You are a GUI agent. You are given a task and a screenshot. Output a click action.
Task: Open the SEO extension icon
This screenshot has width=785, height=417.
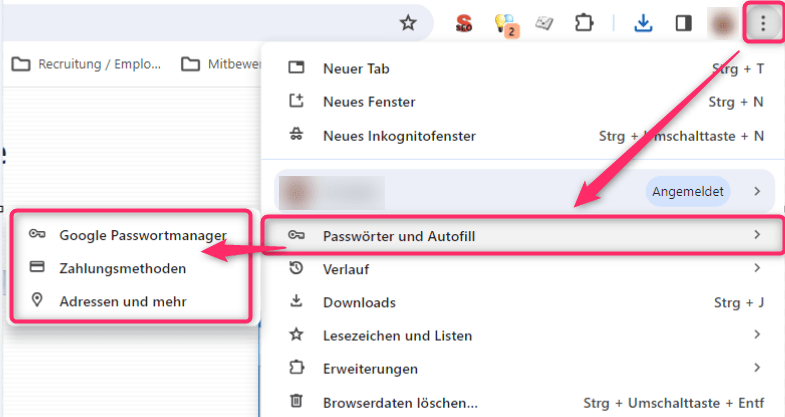464,23
